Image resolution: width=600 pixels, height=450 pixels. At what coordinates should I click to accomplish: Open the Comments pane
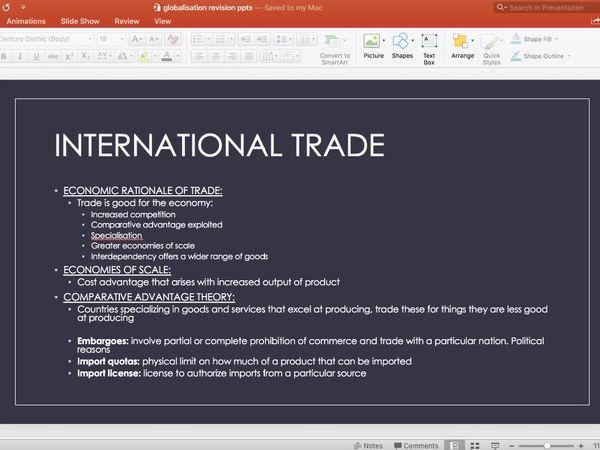click(x=416, y=445)
